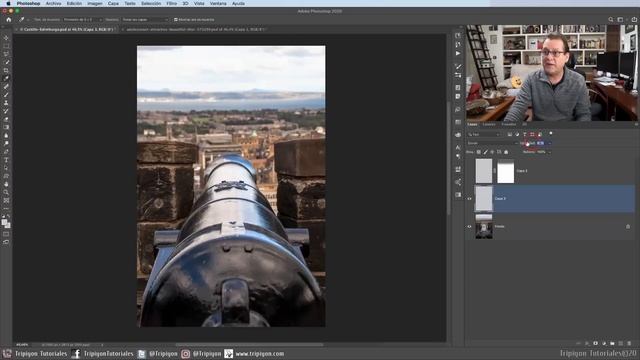Select the Type tool

click(x=6, y=160)
